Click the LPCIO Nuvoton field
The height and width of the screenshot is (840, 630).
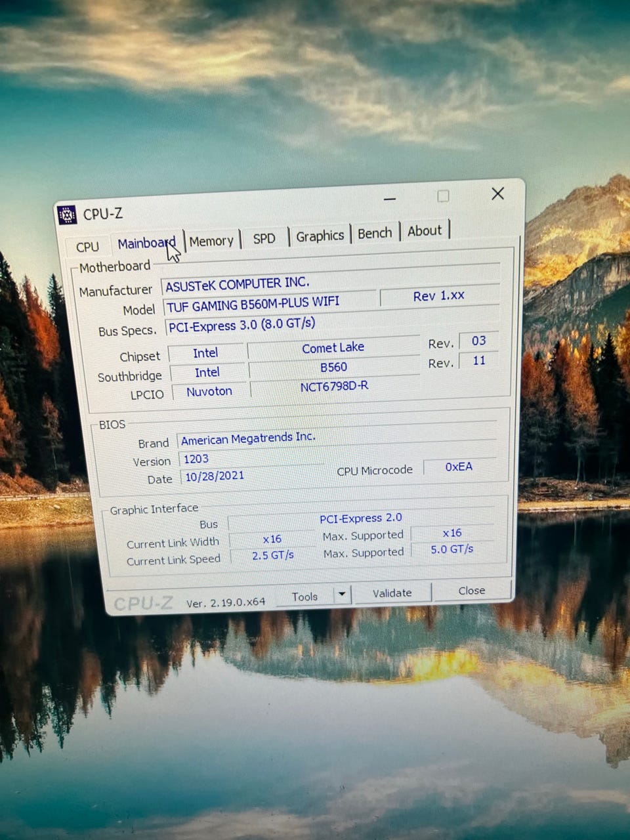(209, 392)
